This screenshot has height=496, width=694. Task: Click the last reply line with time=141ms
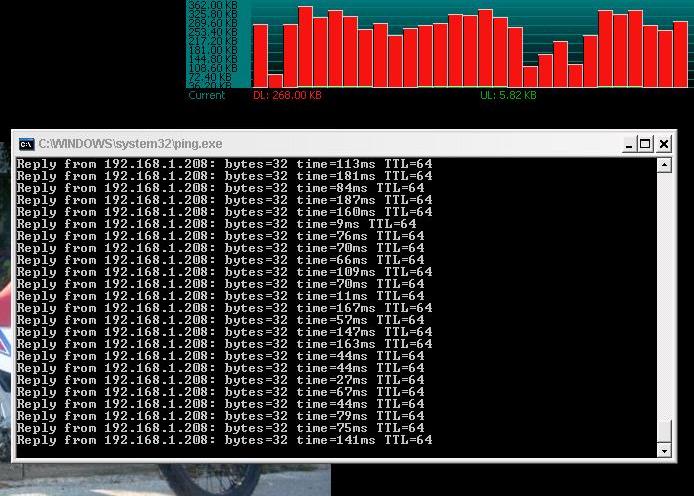click(x=224, y=440)
